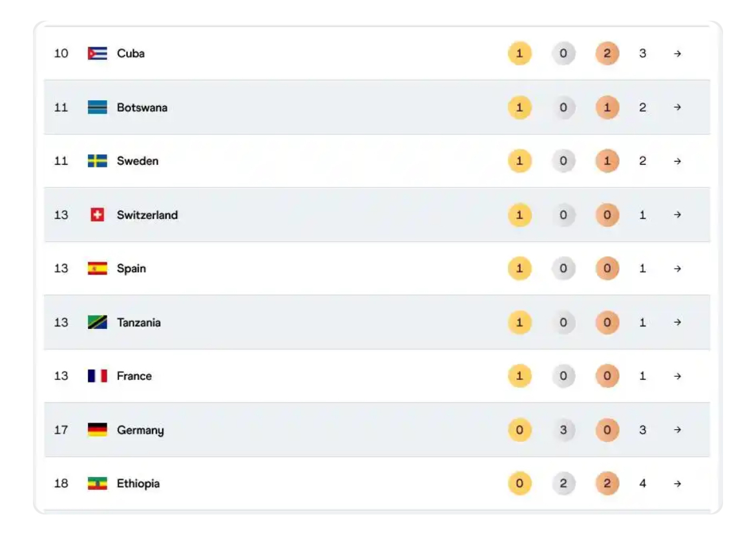Viewport: 756px width, 539px height.
Task: Click Germany's silver medal count 3
Action: pyautogui.click(x=563, y=430)
